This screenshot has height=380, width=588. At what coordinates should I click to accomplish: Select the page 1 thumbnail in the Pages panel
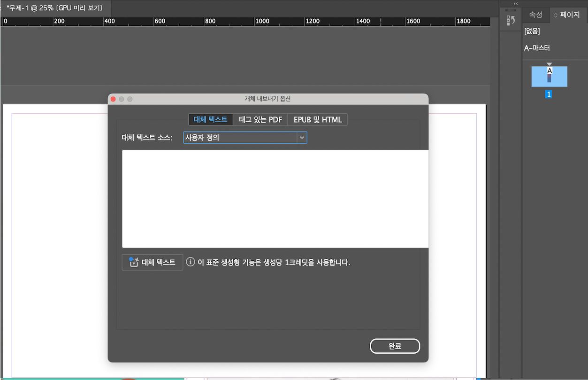click(549, 77)
